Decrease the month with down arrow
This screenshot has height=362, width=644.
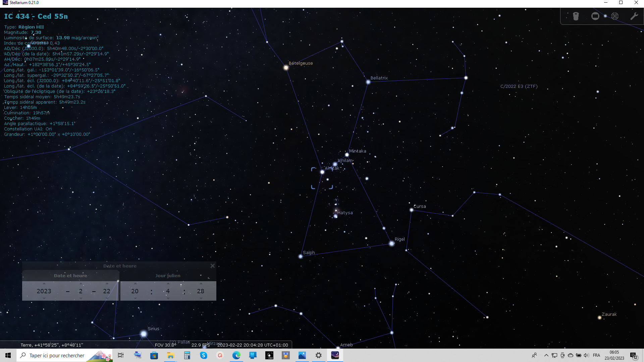coord(81,298)
